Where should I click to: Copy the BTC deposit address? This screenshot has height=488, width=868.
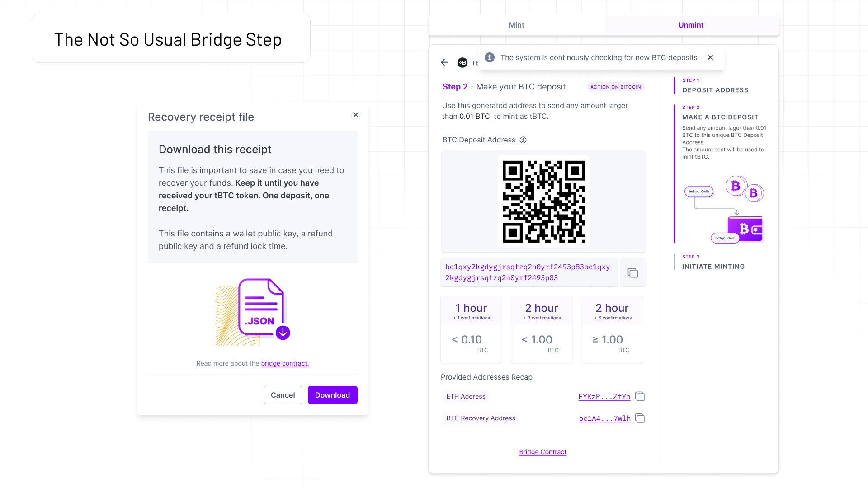click(632, 272)
